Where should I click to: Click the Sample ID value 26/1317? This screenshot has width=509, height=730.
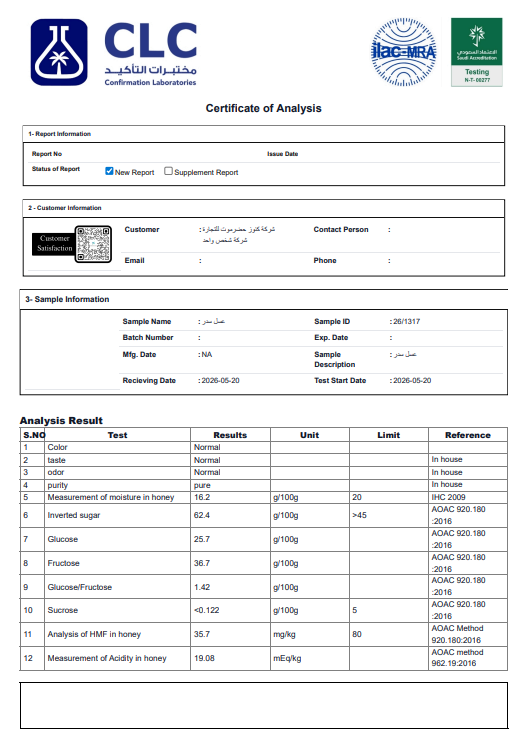click(407, 321)
